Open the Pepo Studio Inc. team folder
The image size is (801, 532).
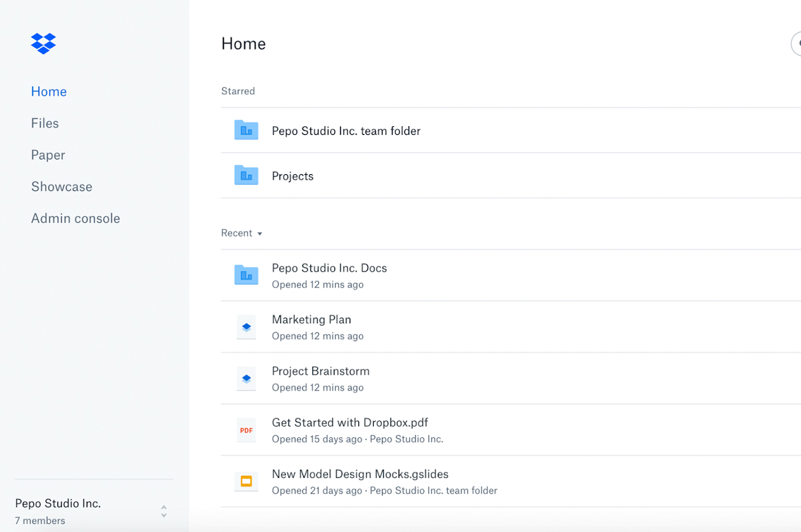click(x=346, y=131)
